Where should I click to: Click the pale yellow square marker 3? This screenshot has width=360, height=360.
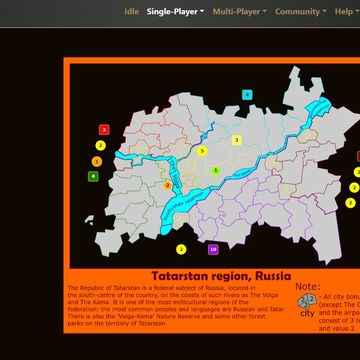coord(237,140)
